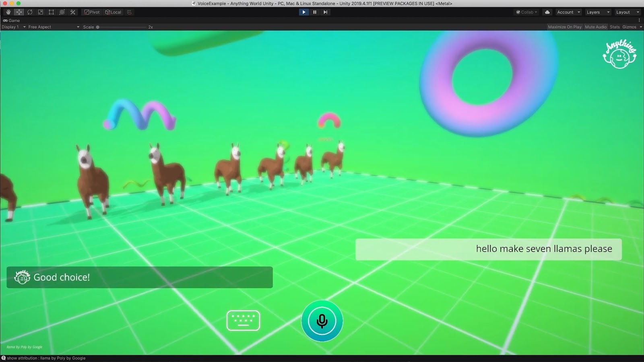
Task: Click the "hello make seven llamas please" text
Action: (544, 249)
